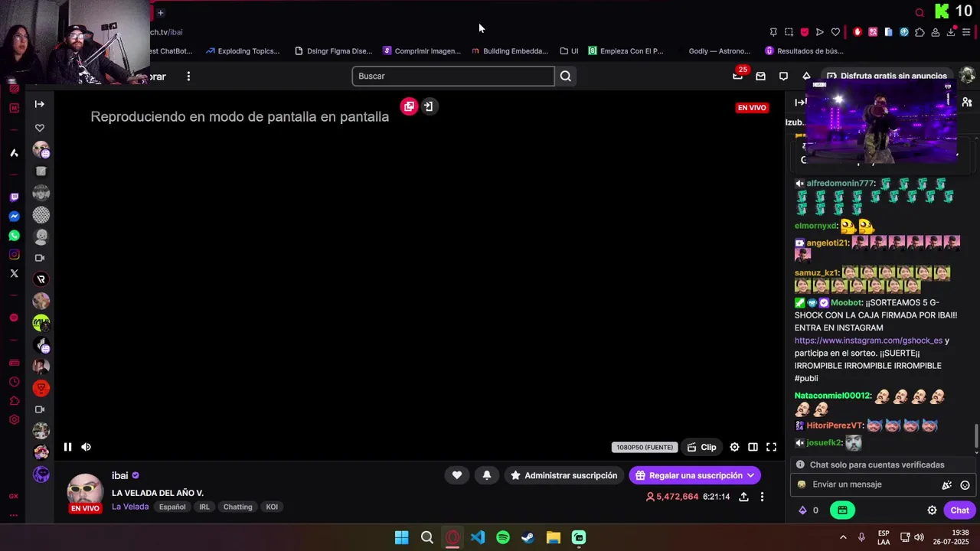Open Opera downloads toolbar icon

tap(951, 32)
